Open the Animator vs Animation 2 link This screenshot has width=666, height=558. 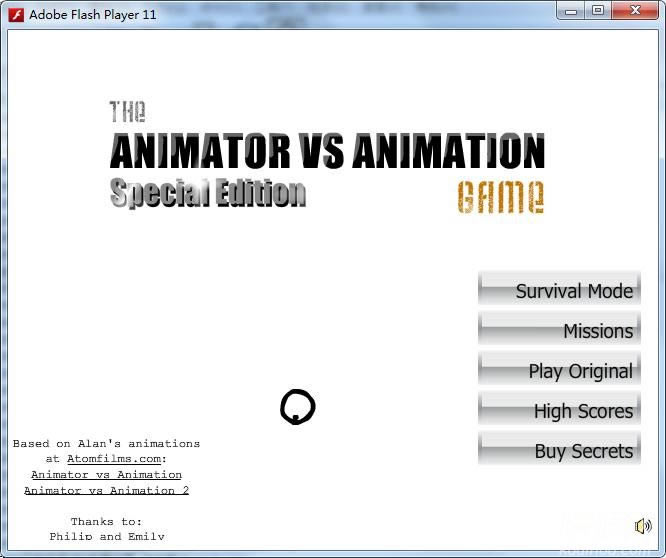[x=106, y=490]
